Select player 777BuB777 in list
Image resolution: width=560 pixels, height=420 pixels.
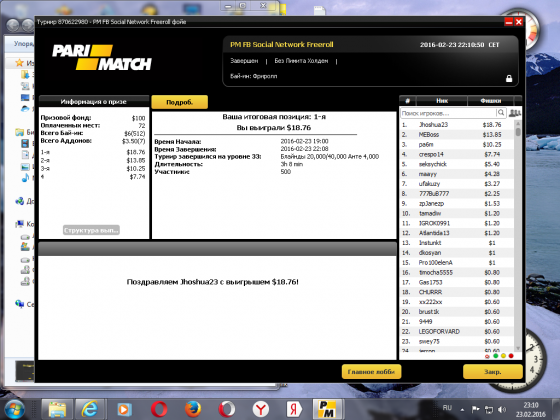(457, 194)
